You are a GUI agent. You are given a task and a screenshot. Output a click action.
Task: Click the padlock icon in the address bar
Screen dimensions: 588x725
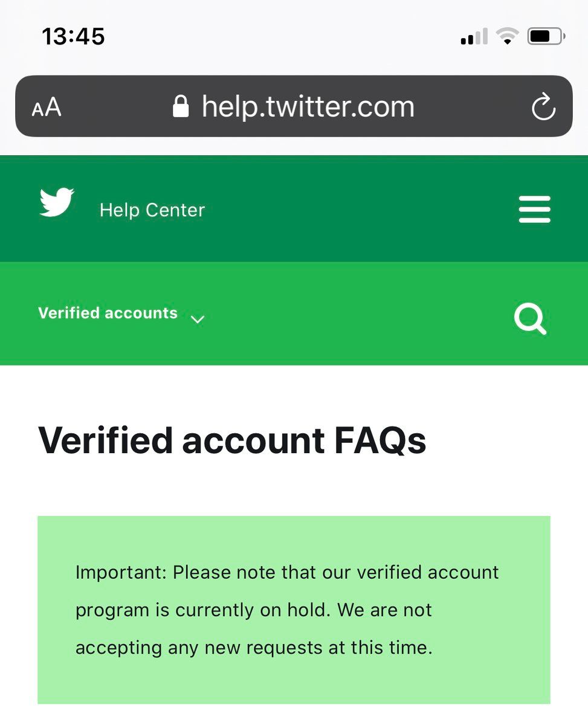pyautogui.click(x=180, y=106)
